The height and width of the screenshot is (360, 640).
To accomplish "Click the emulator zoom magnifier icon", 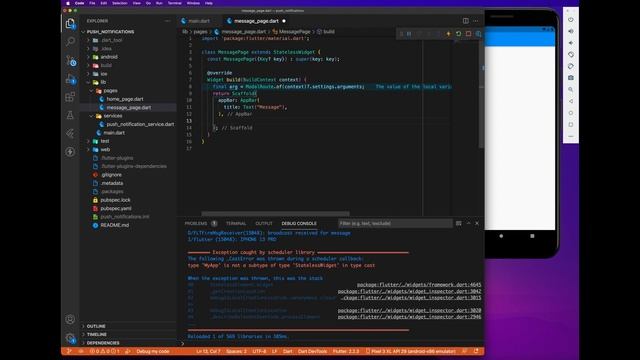I will (x=571, y=89).
